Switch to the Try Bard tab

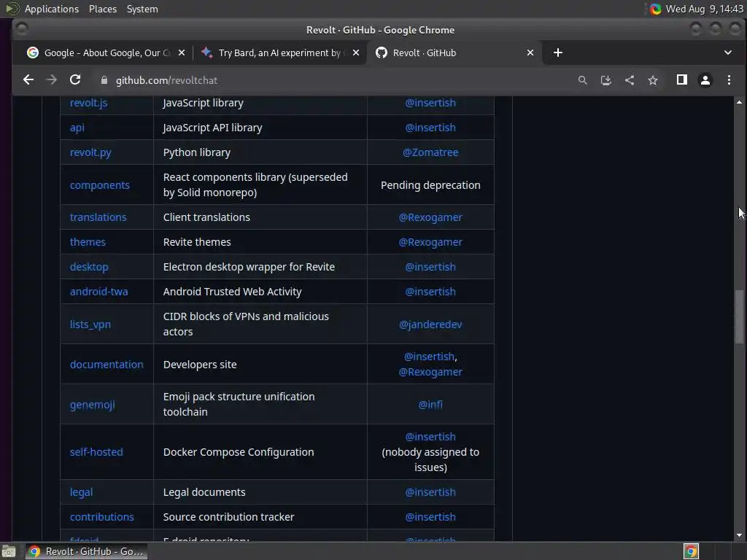[280, 52]
